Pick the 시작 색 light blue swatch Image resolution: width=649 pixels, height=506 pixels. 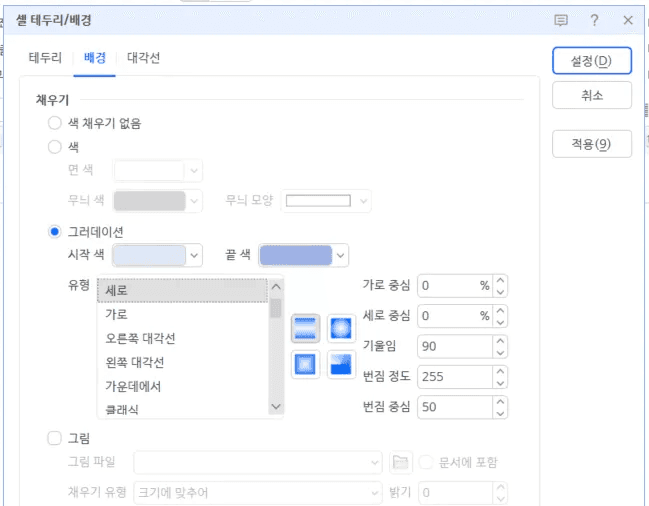(x=149, y=256)
